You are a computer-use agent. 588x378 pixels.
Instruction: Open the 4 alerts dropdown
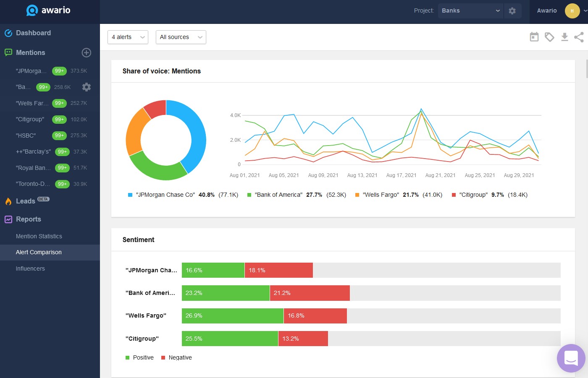click(128, 37)
